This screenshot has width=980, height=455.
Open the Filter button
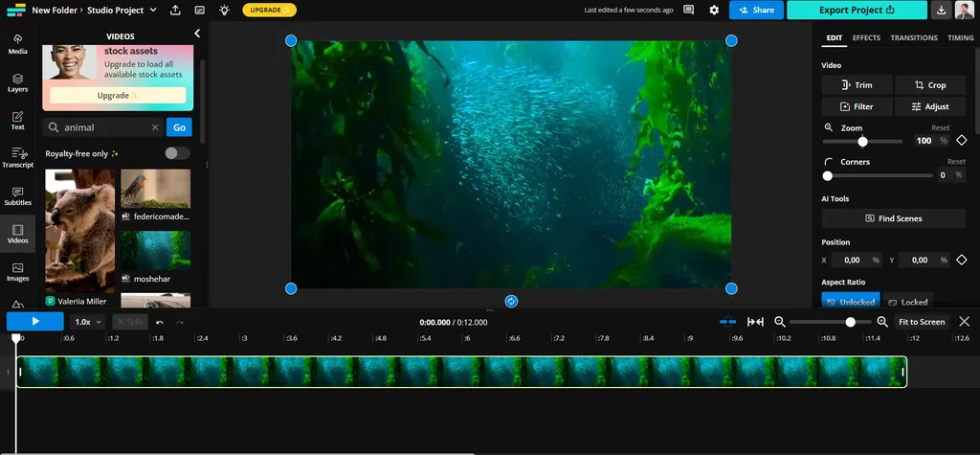[857, 106]
